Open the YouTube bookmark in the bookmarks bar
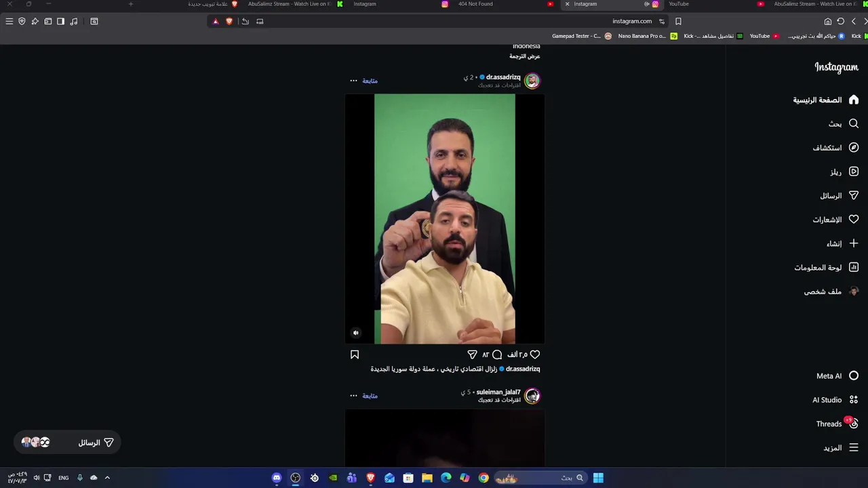 (764, 36)
